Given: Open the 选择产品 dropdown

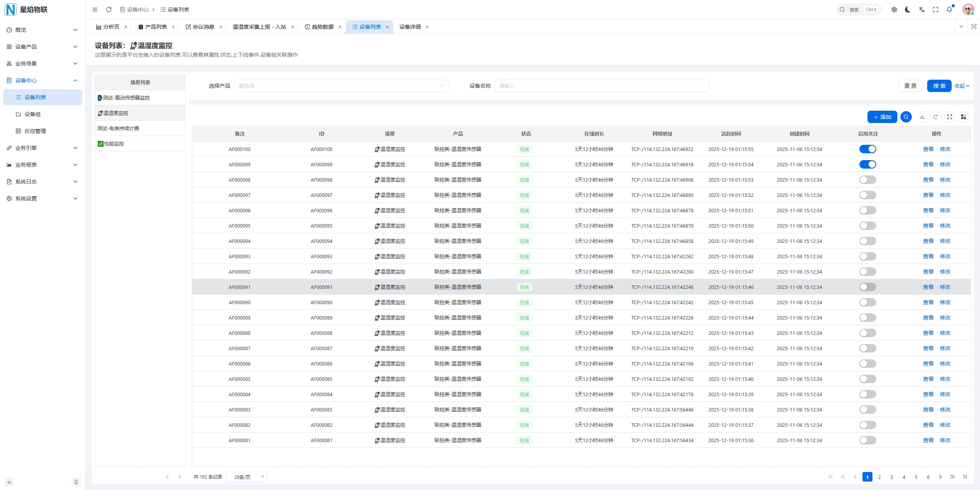Looking at the screenshot, I should point(341,86).
